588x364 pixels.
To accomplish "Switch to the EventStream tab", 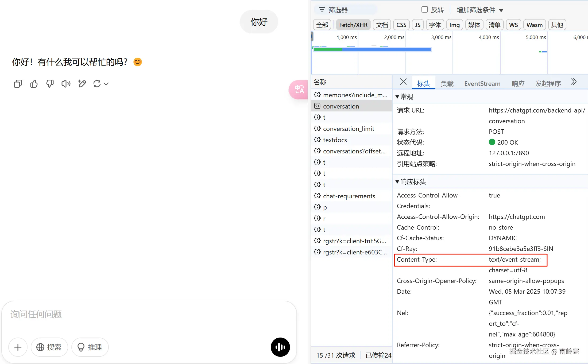I will [482, 84].
